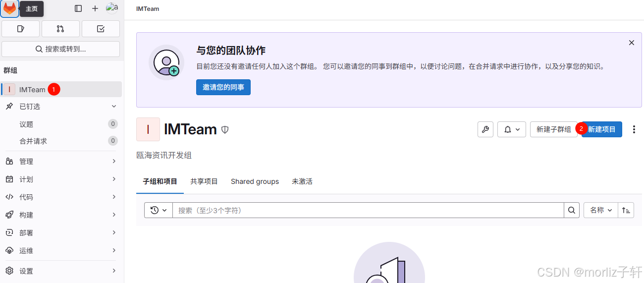Click the shield visibility icon beside IMTeam
The image size is (644, 283).
tap(225, 130)
